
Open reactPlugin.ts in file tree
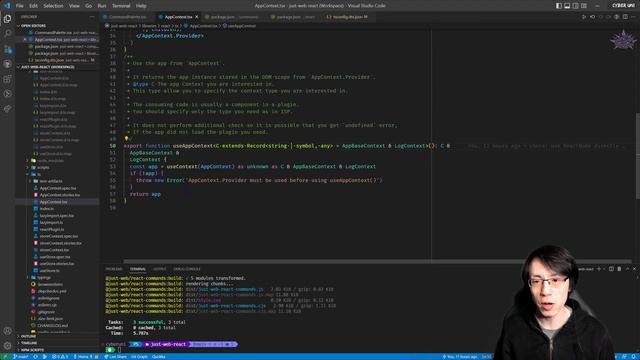tap(51, 229)
